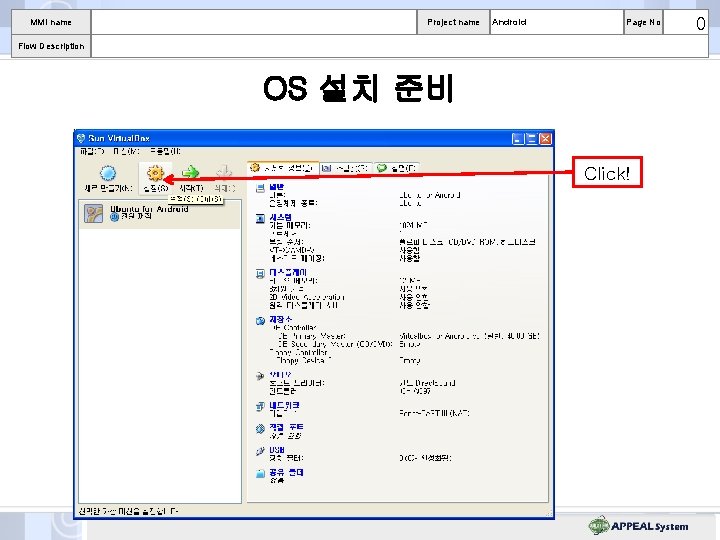This screenshot has height=540, width=720.
Task: Click the APPEAL System logo
Action: tap(638, 526)
